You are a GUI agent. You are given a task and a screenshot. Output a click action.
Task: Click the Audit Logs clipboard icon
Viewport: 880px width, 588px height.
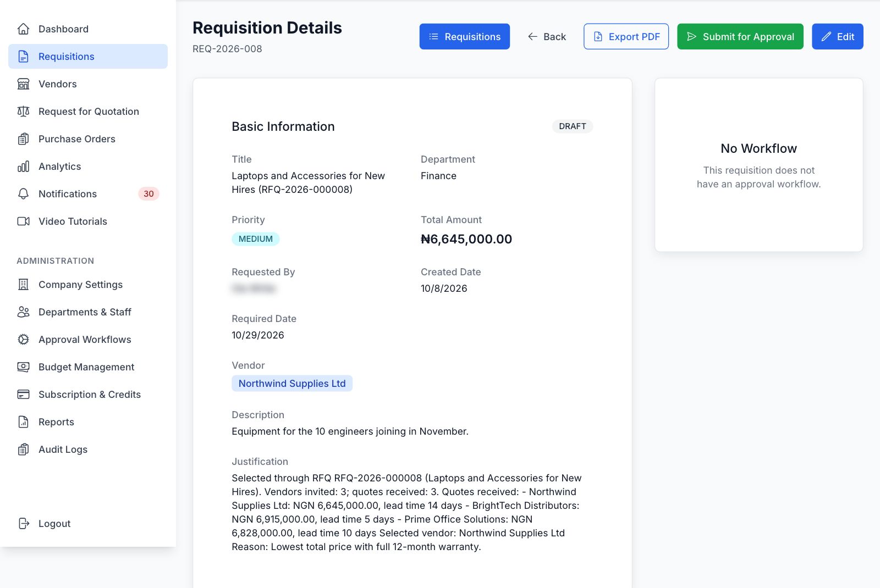tap(23, 450)
